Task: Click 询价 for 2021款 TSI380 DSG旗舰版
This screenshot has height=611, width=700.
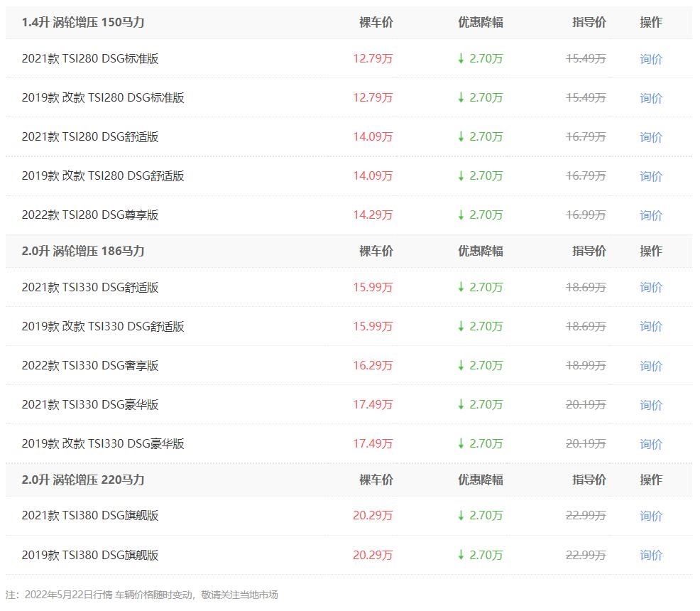Action: pyautogui.click(x=650, y=516)
